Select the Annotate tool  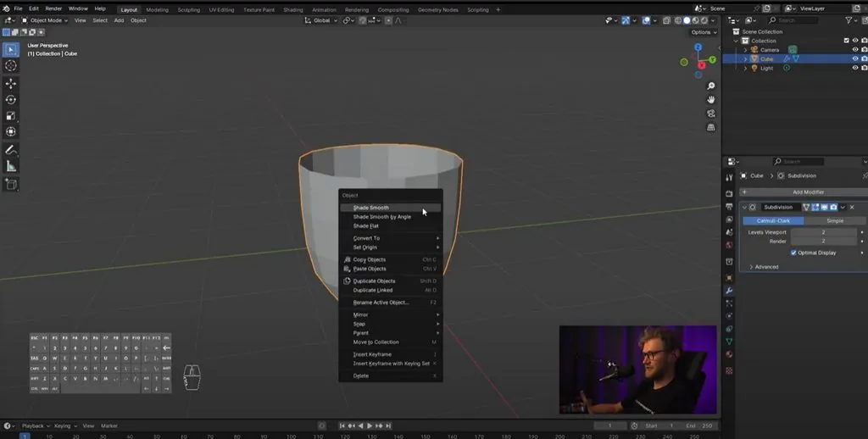point(10,150)
